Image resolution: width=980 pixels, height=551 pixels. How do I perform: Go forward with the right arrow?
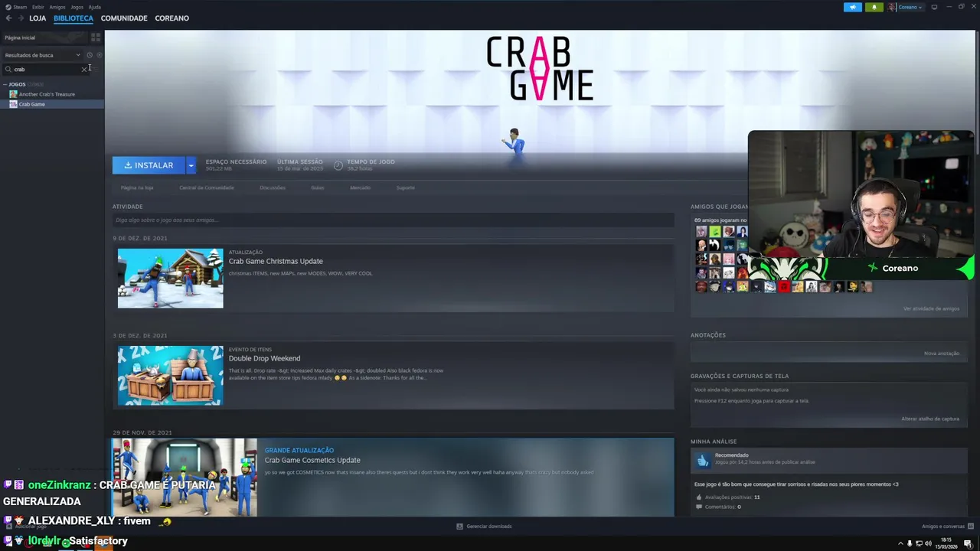(19, 18)
